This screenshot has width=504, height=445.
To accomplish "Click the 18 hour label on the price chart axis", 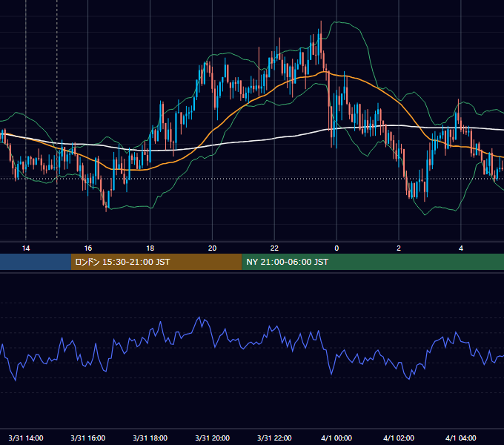I will click(x=150, y=248).
